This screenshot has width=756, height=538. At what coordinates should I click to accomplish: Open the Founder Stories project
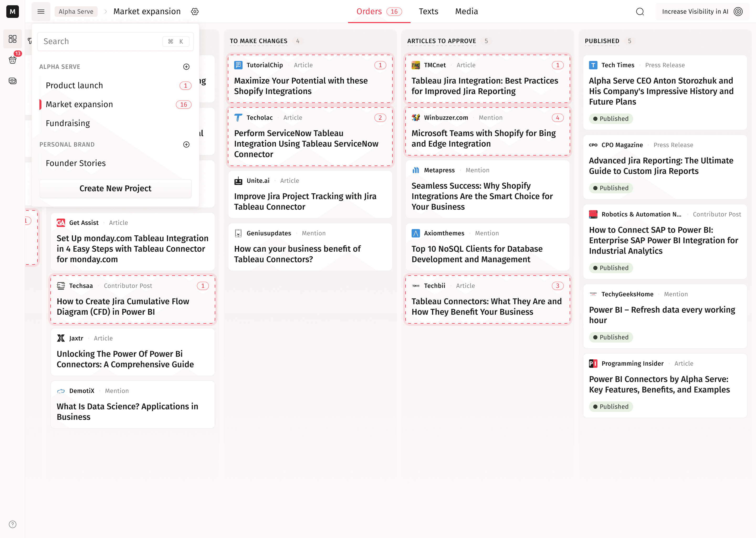[75, 163]
